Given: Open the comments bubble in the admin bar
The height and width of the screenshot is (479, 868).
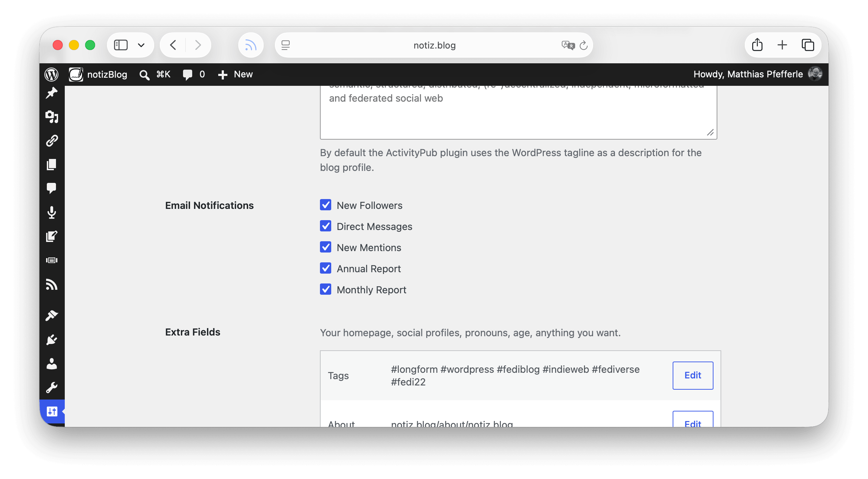Looking at the screenshot, I should tap(194, 74).
